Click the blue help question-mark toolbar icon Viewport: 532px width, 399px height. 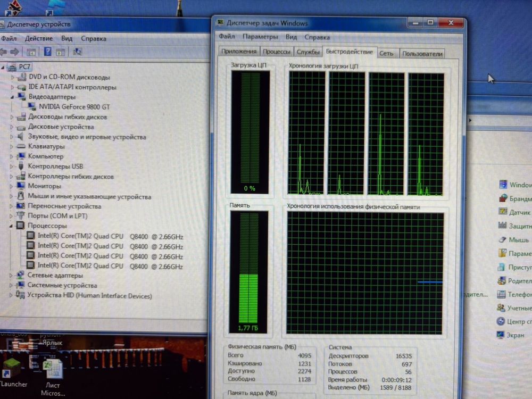47,52
